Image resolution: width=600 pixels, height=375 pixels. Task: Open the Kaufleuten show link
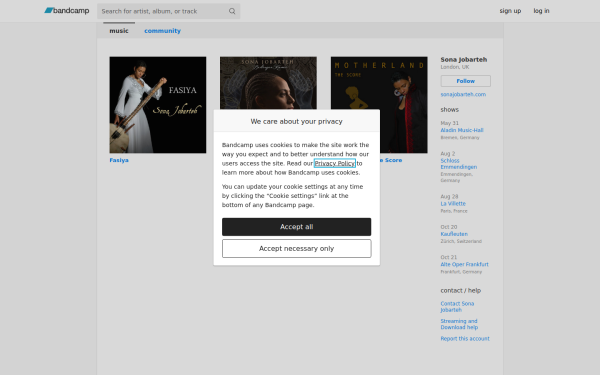click(x=454, y=234)
